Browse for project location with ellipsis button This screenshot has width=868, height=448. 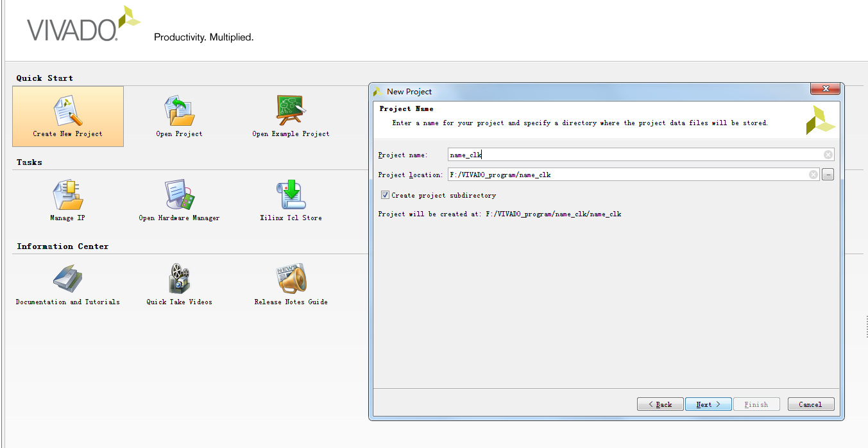(x=828, y=175)
